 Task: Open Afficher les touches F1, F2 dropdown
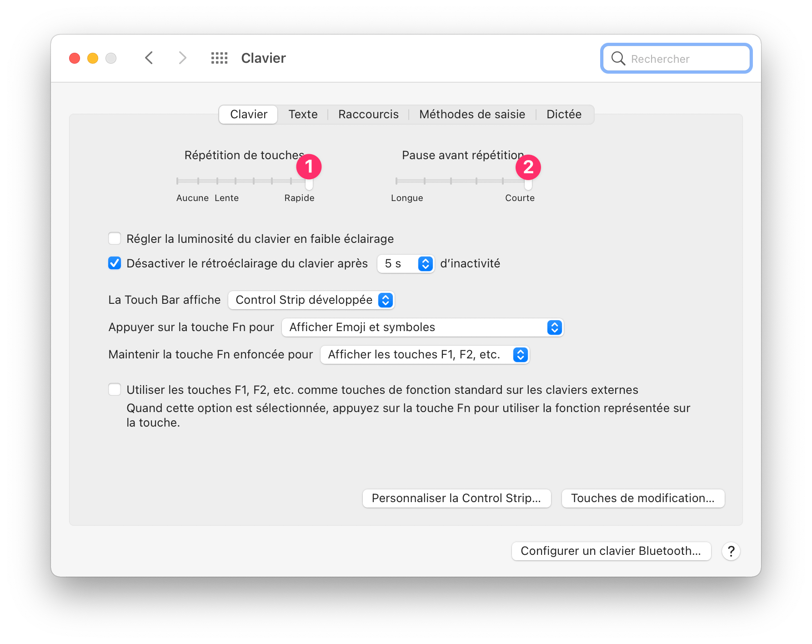tap(425, 355)
